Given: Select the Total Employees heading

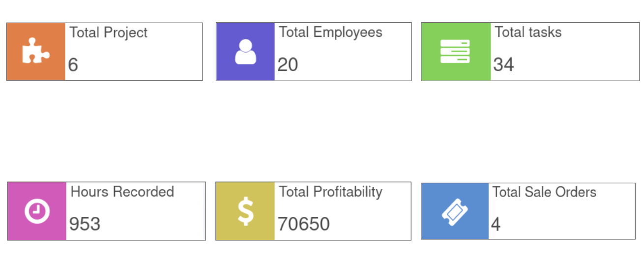Looking at the screenshot, I should (x=330, y=32).
